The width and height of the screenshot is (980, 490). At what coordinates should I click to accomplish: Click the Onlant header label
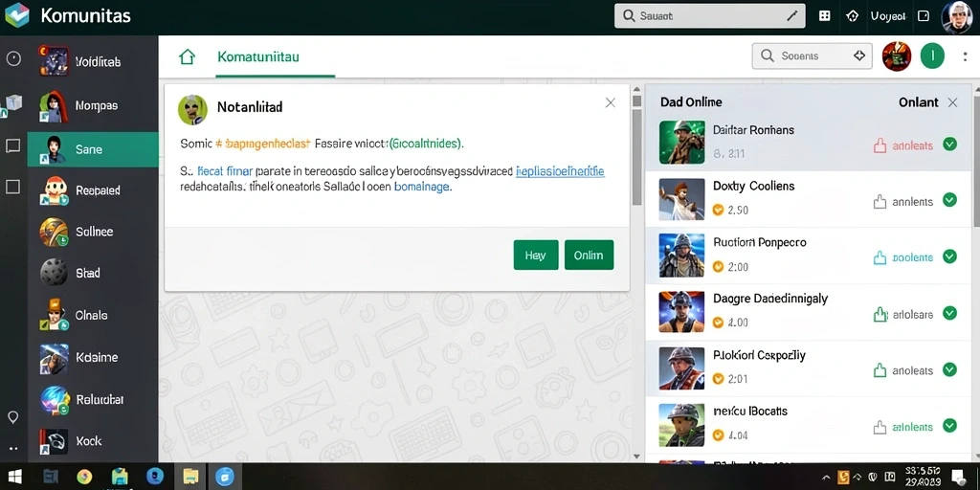[918, 102]
